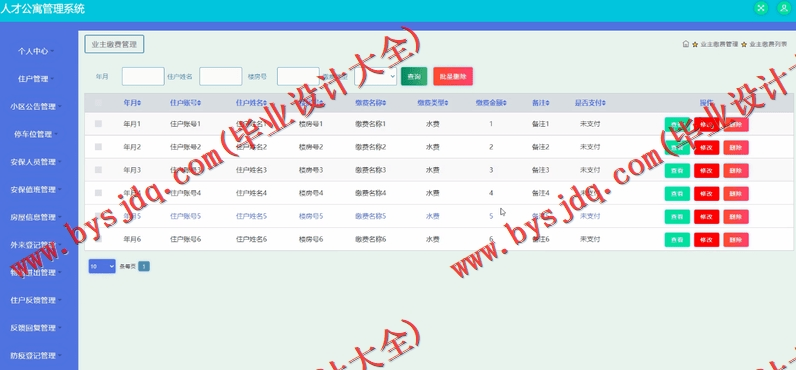Focus the 年月 filter input field

(143, 76)
